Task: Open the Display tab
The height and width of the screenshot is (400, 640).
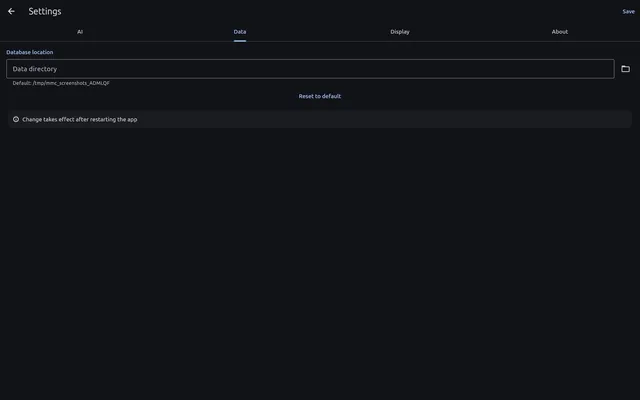Action: click(400, 32)
